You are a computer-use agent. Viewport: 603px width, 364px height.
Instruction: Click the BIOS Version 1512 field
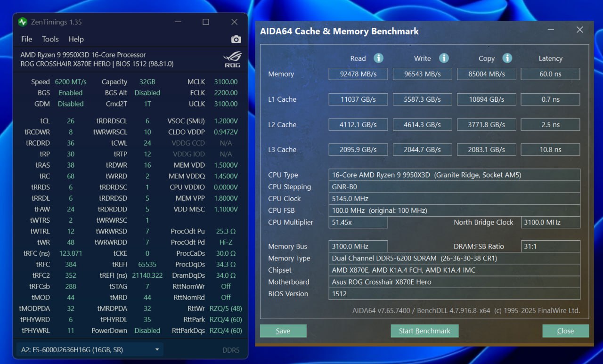pos(454,294)
